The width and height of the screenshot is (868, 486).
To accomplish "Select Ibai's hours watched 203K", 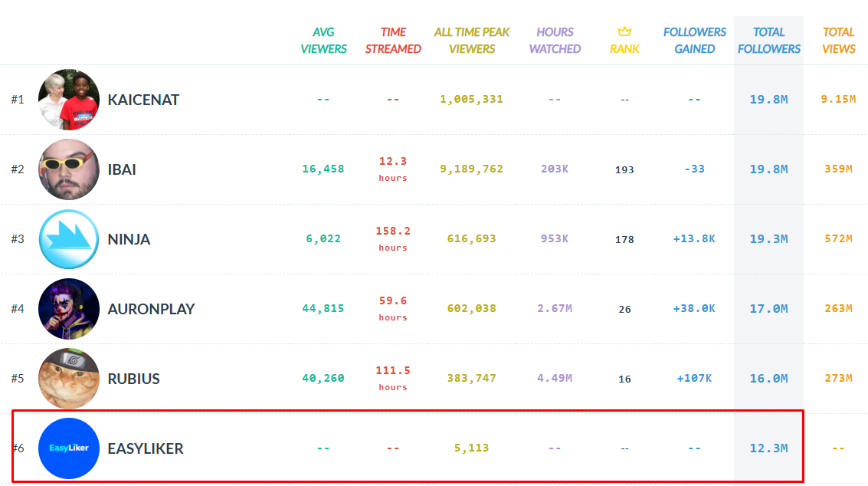I will point(555,169).
